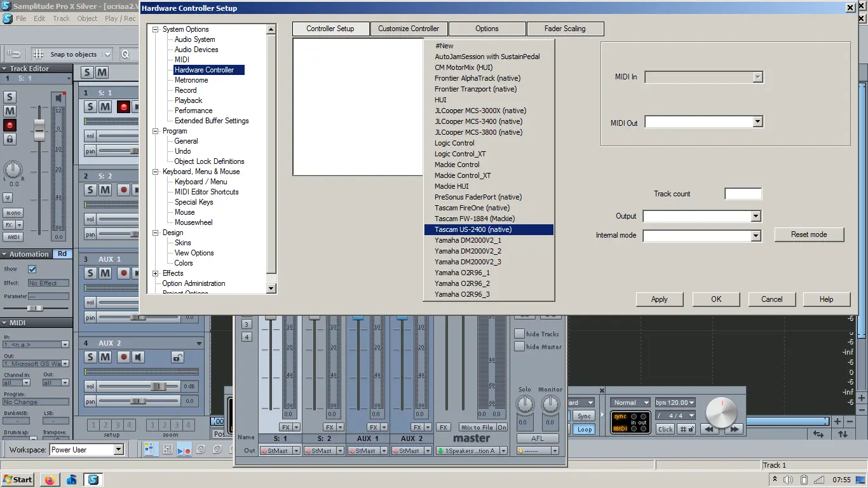
Task: Select Mackie Control from controller list
Action: tap(457, 165)
